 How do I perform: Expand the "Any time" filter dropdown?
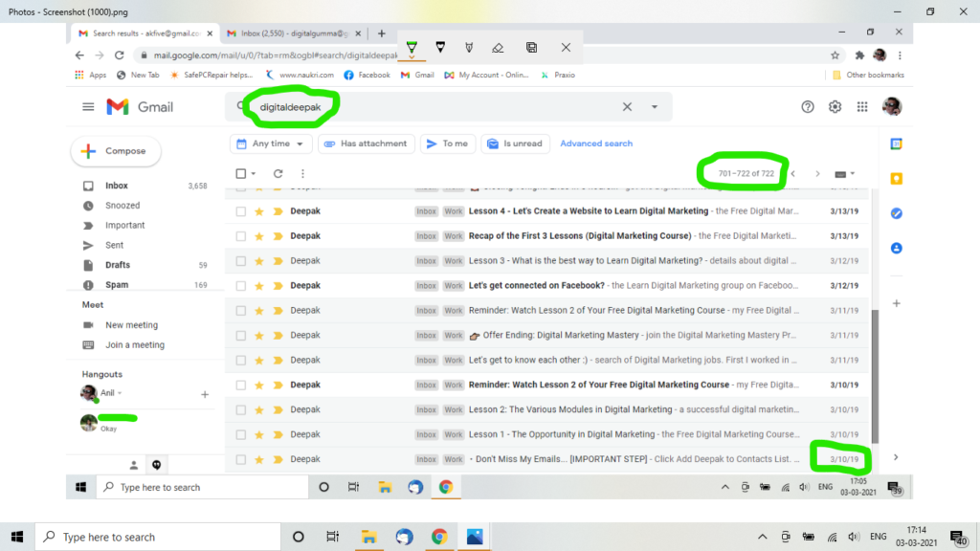point(271,143)
